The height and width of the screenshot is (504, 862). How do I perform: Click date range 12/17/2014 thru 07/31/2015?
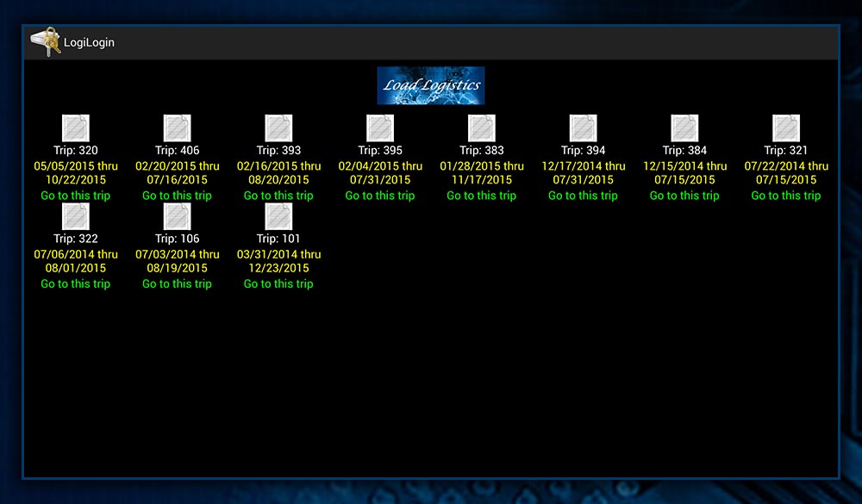(584, 173)
